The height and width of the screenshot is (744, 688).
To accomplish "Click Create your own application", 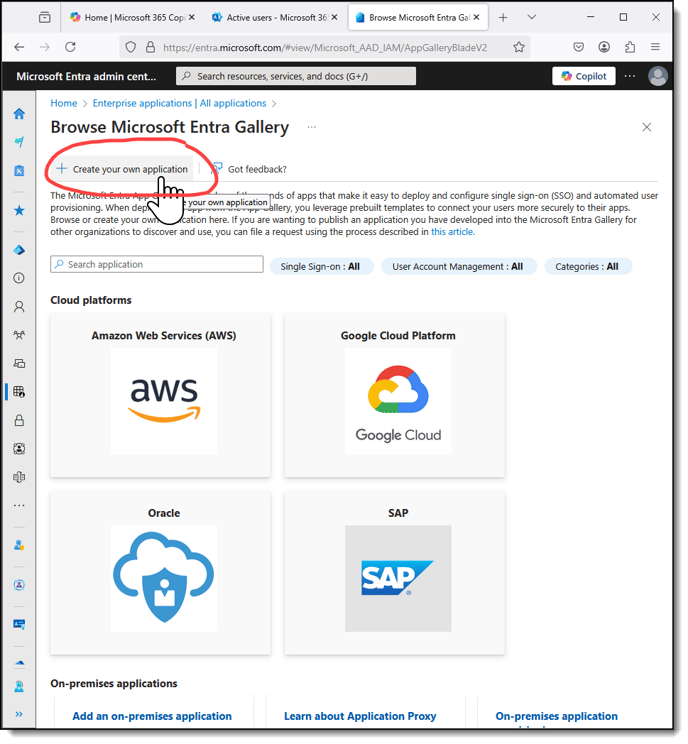I will pyautogui.click(x=122, y=169).
